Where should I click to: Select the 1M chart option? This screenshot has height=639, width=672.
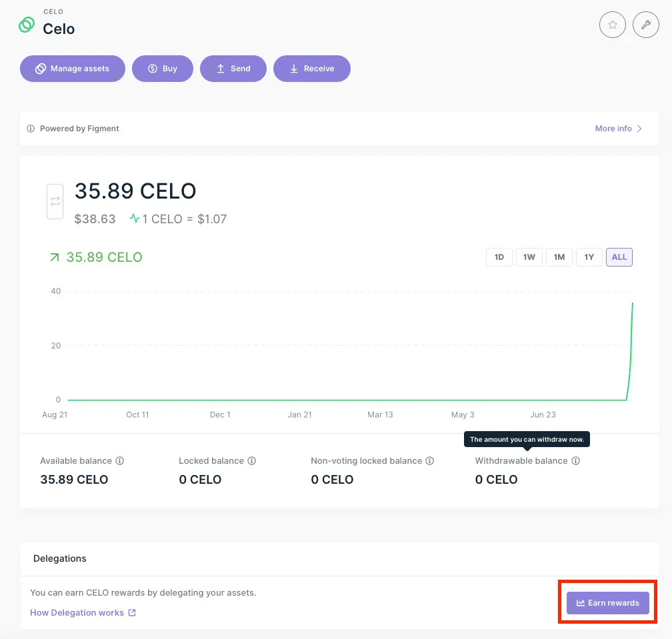[x=559, y=257]
